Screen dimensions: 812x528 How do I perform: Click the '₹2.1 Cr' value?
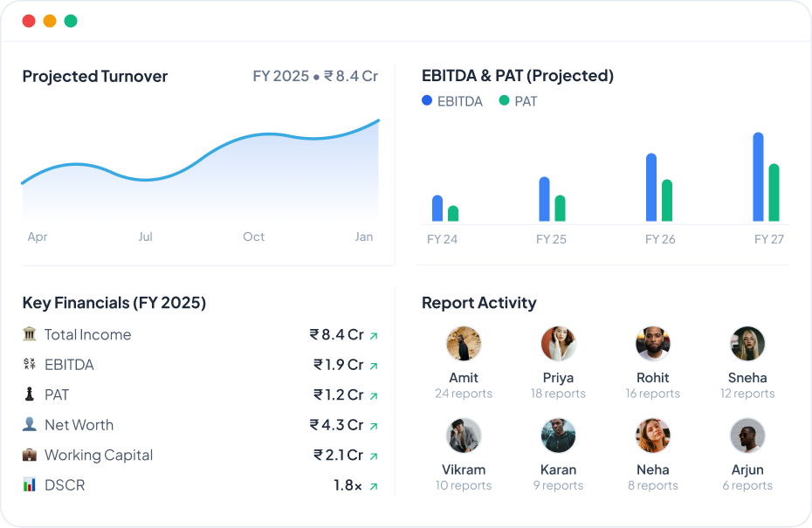click(339, 455)
